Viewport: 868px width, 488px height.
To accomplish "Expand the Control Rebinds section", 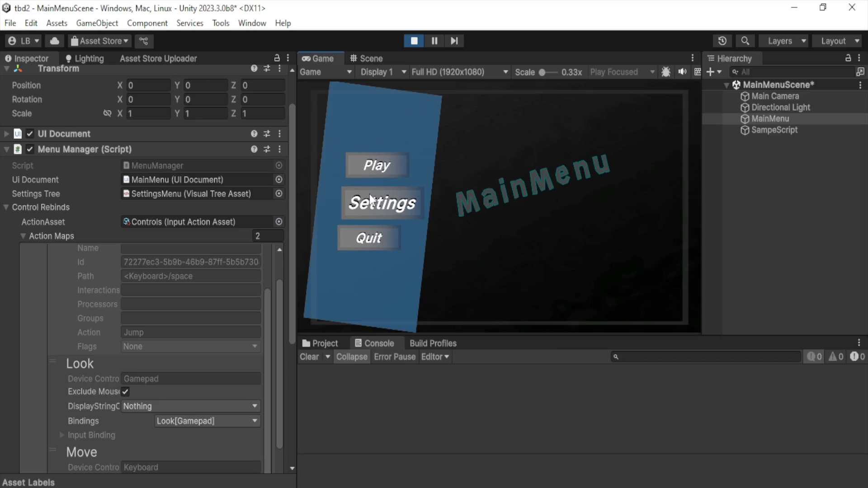I will point(7,207).
